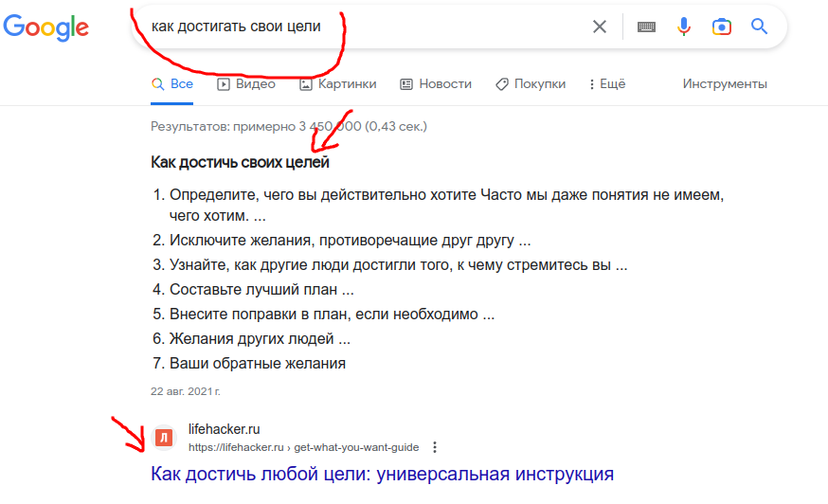This screenshot has height=504, width=828.
Task: Go to the Покупки tab
Action: (530, 84)
